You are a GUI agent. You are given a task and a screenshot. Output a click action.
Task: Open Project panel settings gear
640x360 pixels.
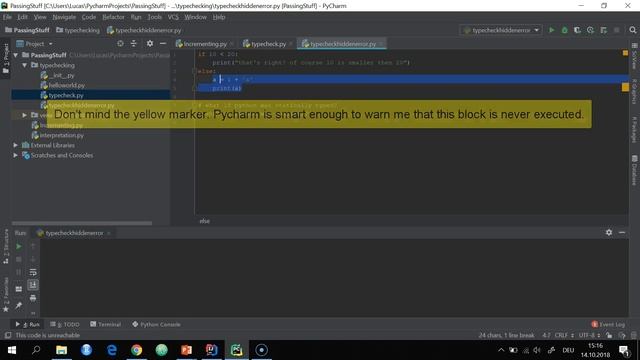point(150,43)
